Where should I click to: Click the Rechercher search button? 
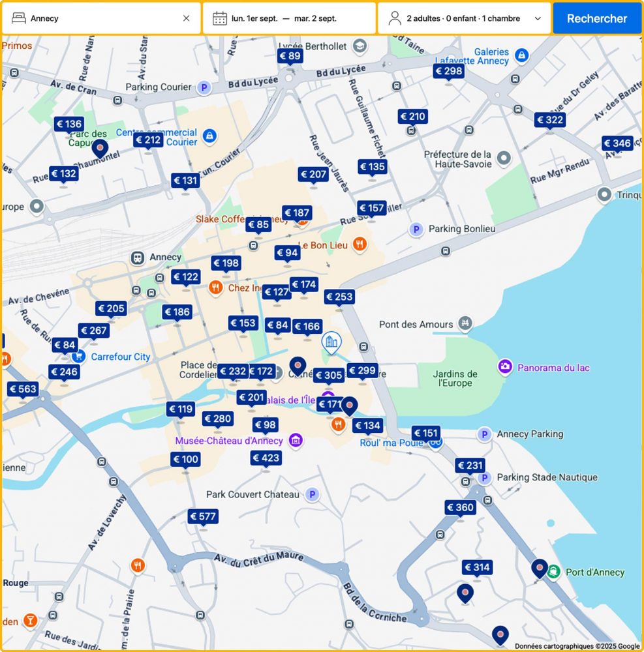pyautogui.click(x=596, y=18)
